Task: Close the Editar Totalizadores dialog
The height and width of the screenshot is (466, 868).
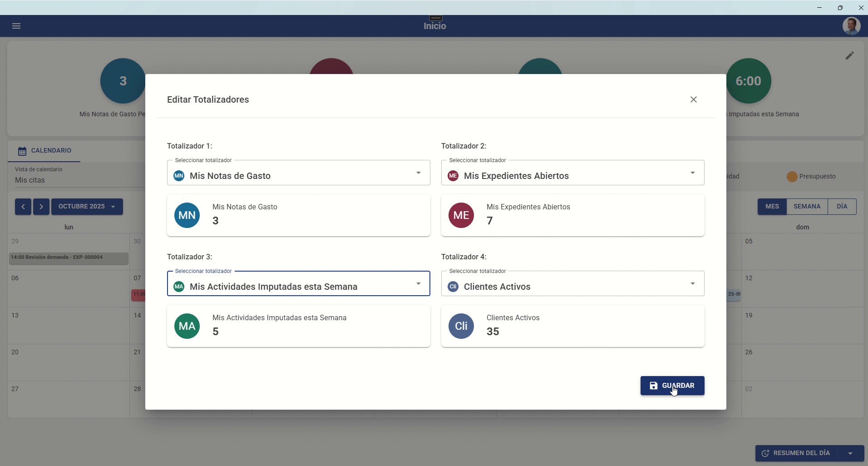Action: coord(693,99)
